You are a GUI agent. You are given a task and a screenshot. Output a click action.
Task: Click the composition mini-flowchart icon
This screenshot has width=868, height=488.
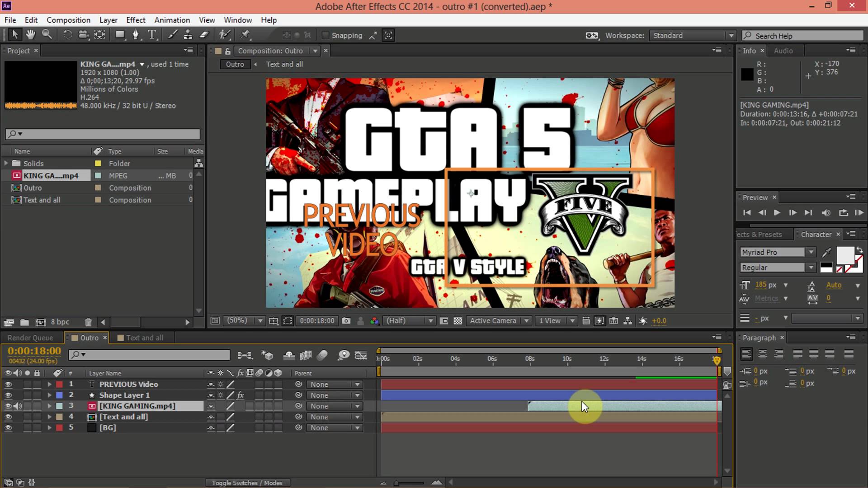pos(245,356)
